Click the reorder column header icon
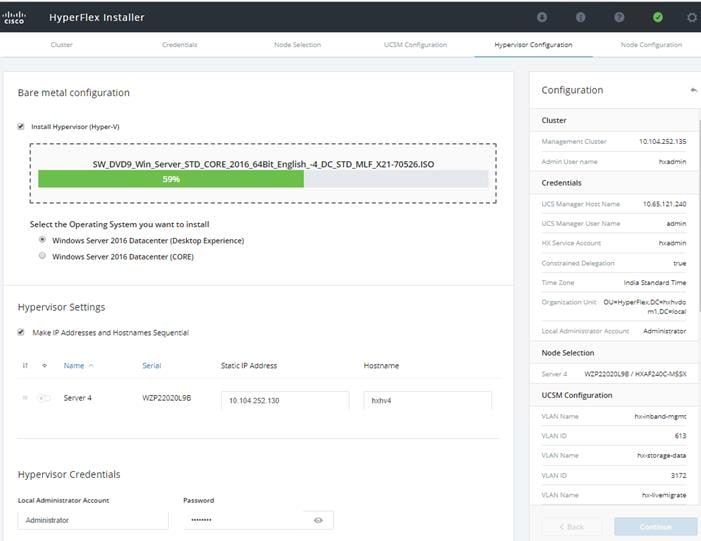 tap(25, 366)
